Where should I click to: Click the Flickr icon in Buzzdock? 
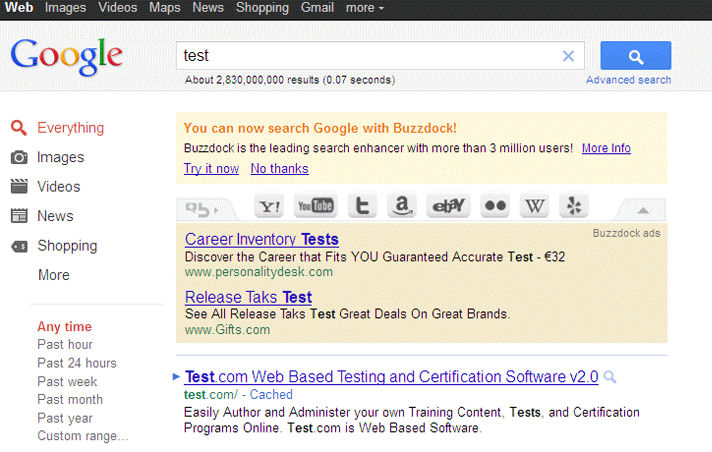[495, 207]
